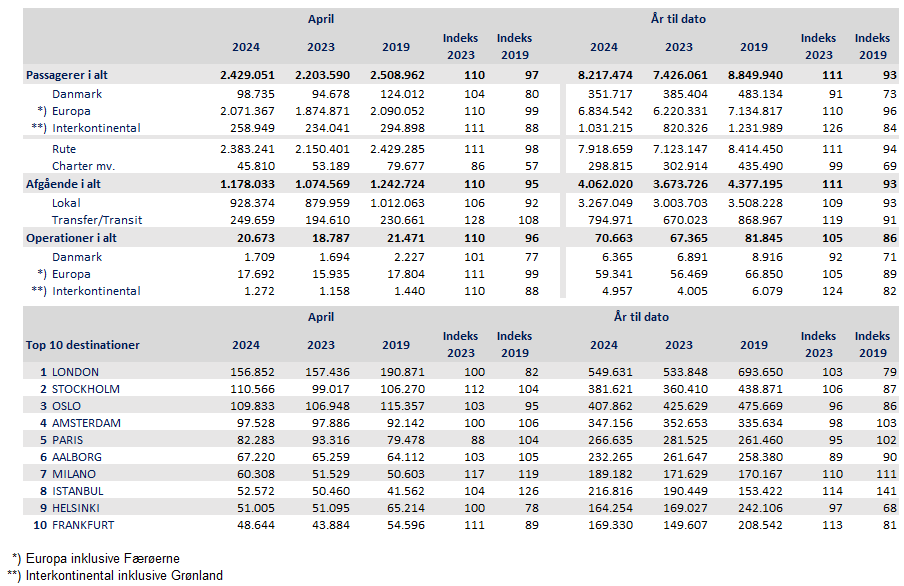Viewport: 904px width, 586px height.
Task: Select the AMSTERDAM destination name
Action: (x=86, y=423)
